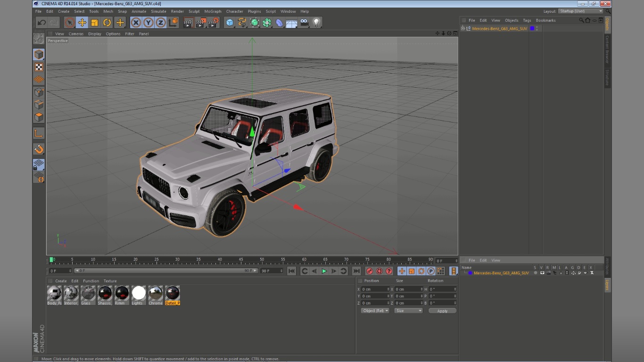Click the Light bulb icon
The width and height of the screenshot is (644, 362).
(317, 22)
